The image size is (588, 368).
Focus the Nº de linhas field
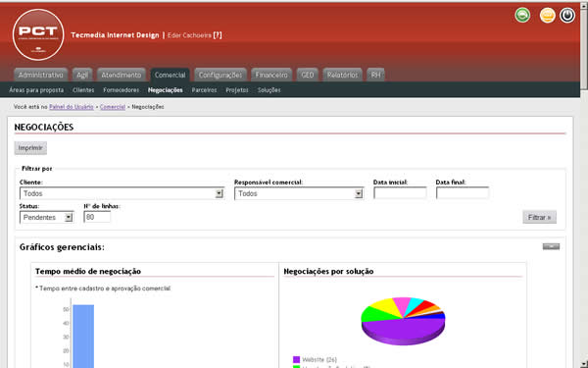pos(97,217)
